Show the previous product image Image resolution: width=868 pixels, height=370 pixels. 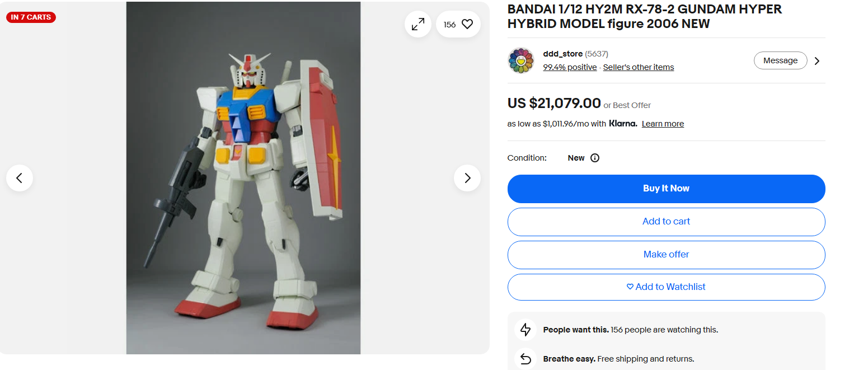point(20,178)
